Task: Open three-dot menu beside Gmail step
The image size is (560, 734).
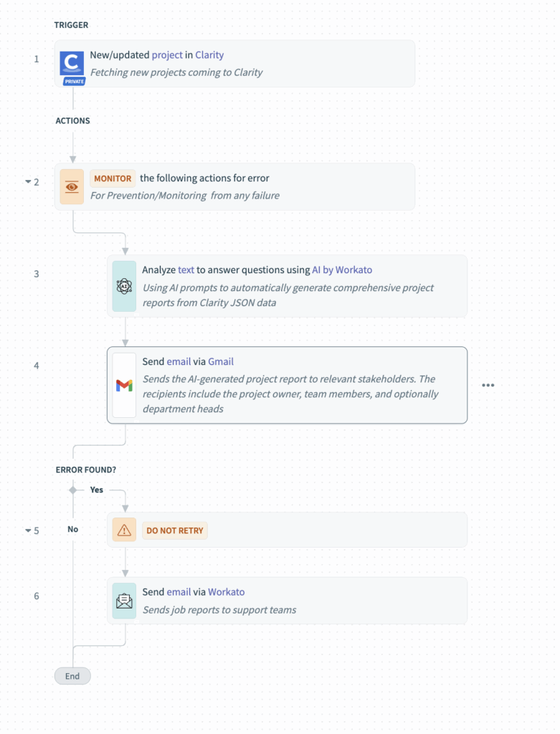Action: [488, 386]
